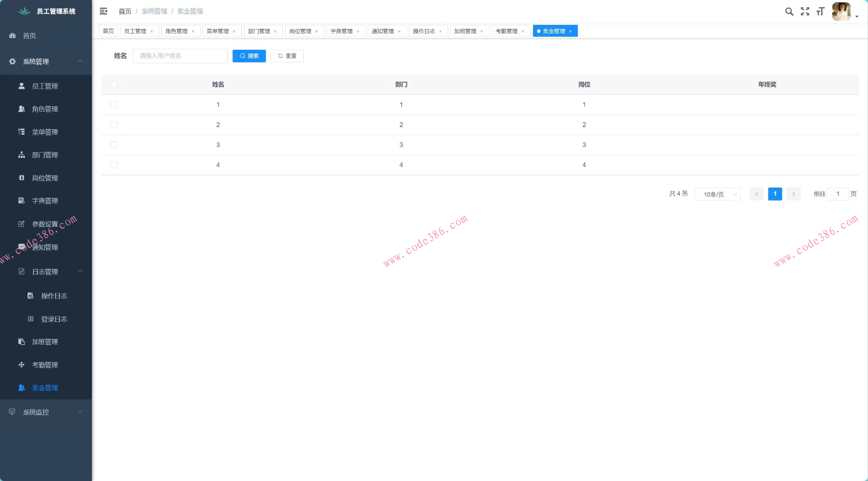Open the user avatar menu
This screenshot has width=868, height=481.
coord(841,11)
